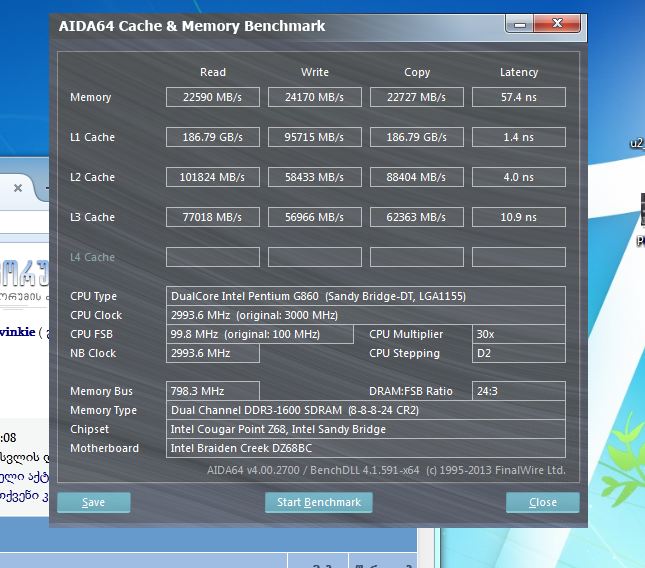The height and width of the screenshot is (568, 645).
Task: Select L1 Cache Read 186.79 GB/s
Action: [213, 137]
